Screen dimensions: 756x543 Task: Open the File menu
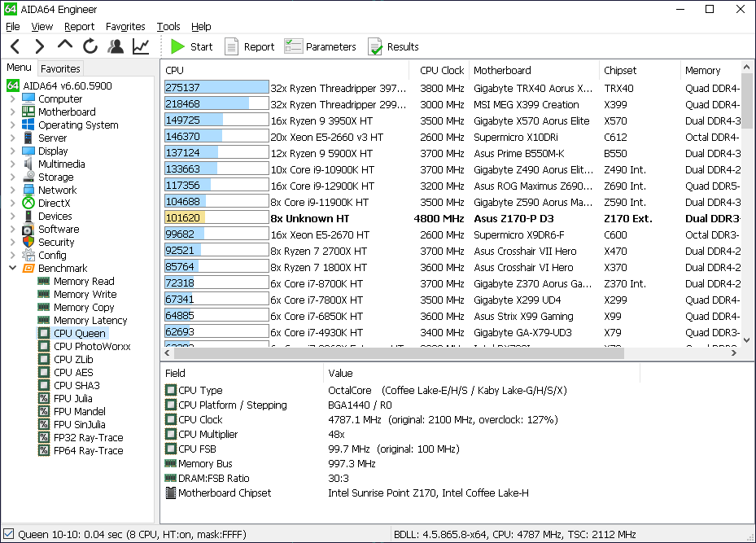click(x=12, y=27)
